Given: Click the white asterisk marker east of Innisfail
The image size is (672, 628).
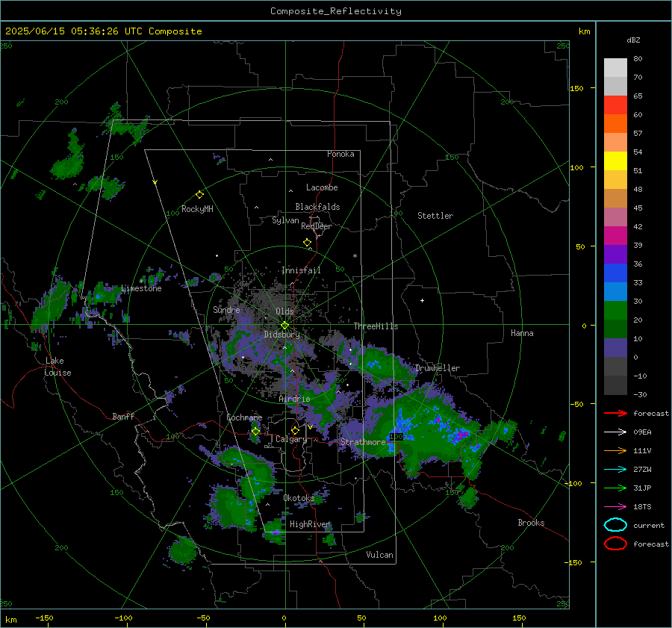Looking at the screenshot, I should [355, 256].
